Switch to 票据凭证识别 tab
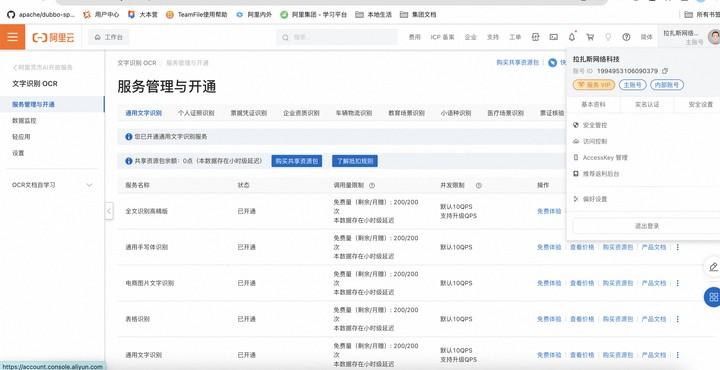Image resolution: width=720 pixels, height=370 pixels. pos(248,113)
